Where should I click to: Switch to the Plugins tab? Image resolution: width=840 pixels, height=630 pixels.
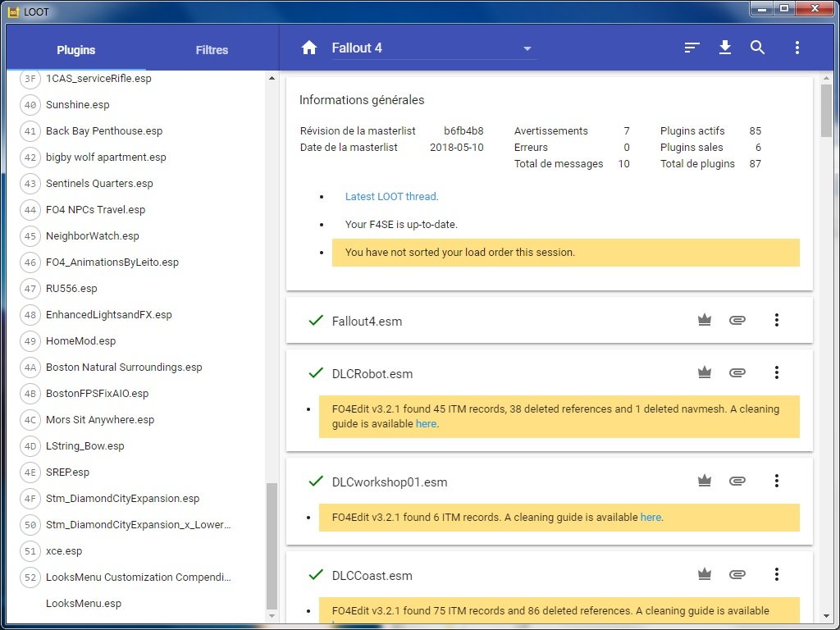pos(76,50)
